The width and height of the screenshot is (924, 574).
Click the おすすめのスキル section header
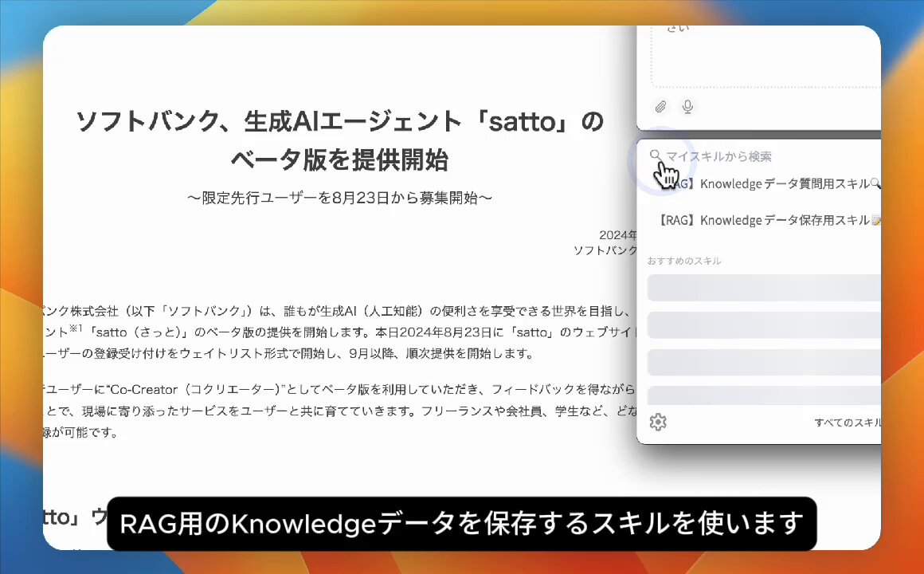pyautogui.click(x=685, y=261)
